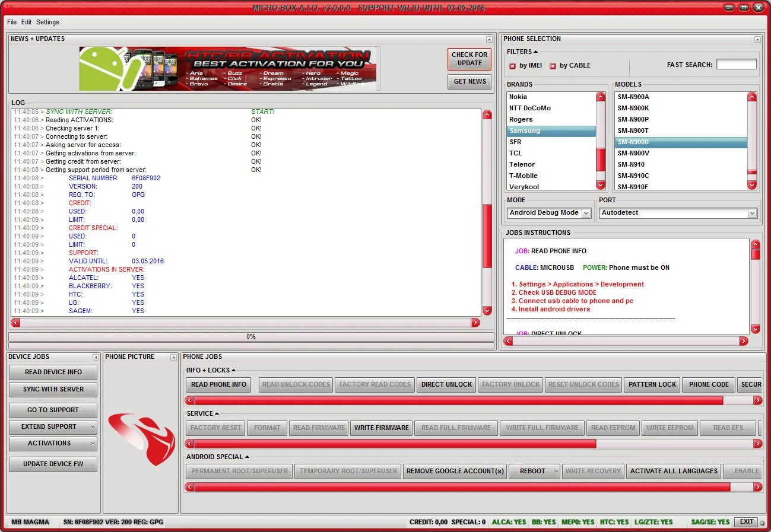Click Jobs Instructions horizontal right arrow
This screenshot has width=771, height=532.
[x=744, y=341]
